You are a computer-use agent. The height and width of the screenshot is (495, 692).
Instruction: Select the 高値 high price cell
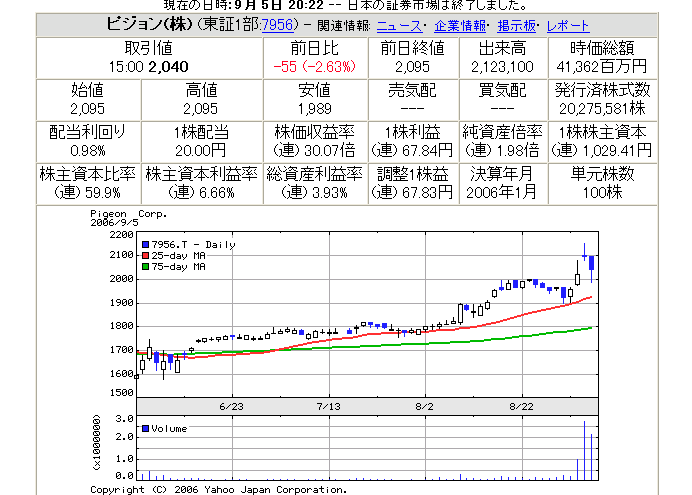tap(201, 100)
